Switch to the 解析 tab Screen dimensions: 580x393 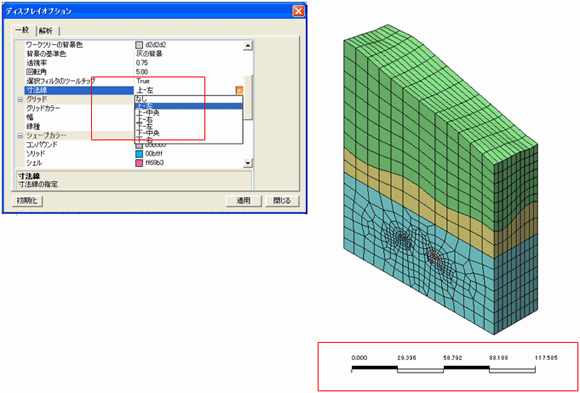tap(48, 31)
